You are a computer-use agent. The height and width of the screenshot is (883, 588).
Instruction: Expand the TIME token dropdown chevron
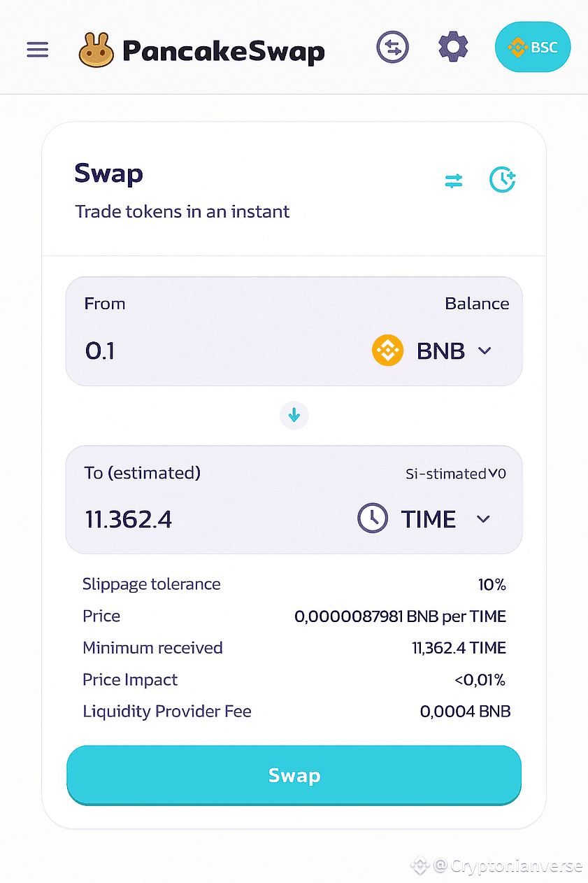(x=483, y=519)
